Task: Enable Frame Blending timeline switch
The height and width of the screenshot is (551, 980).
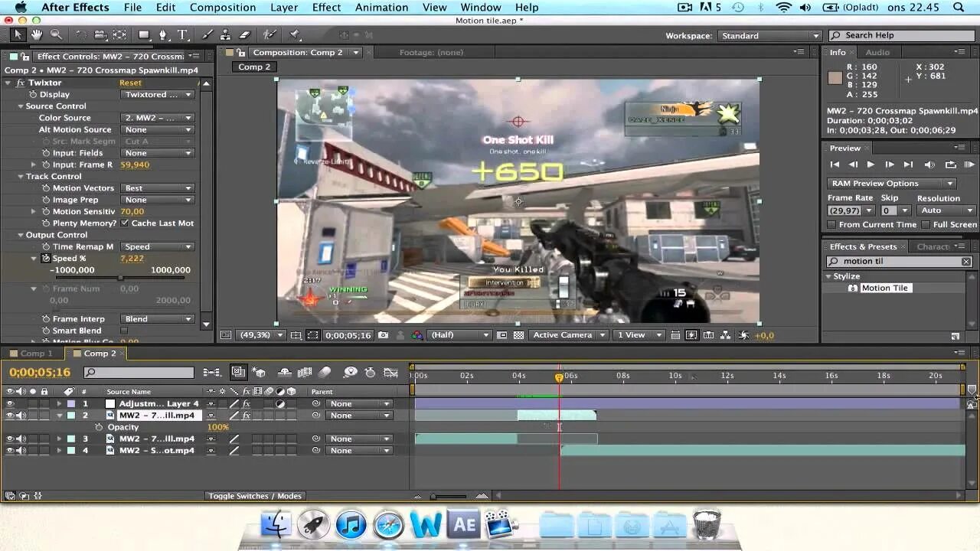Action: pos(305,373)
